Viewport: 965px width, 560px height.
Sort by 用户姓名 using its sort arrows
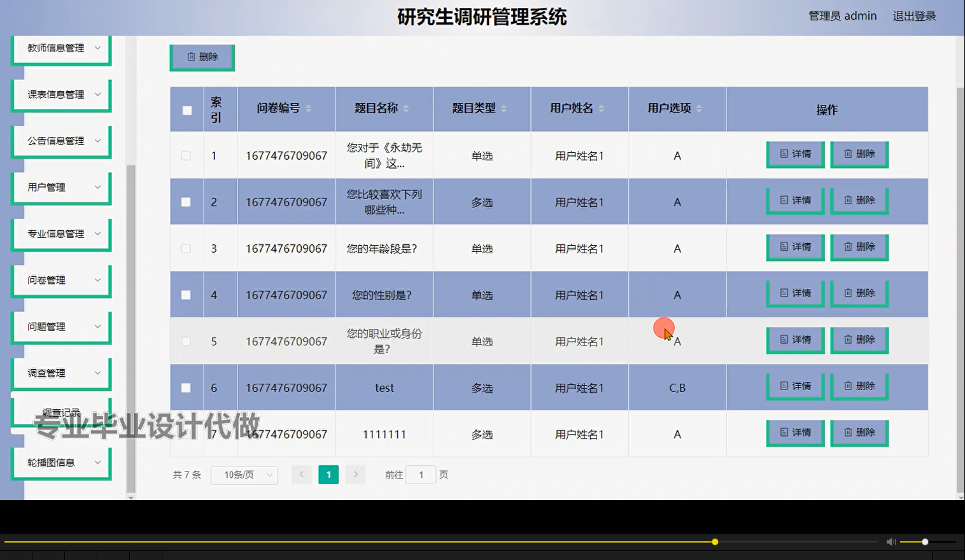pyautogui.click(x=602, y=109)
